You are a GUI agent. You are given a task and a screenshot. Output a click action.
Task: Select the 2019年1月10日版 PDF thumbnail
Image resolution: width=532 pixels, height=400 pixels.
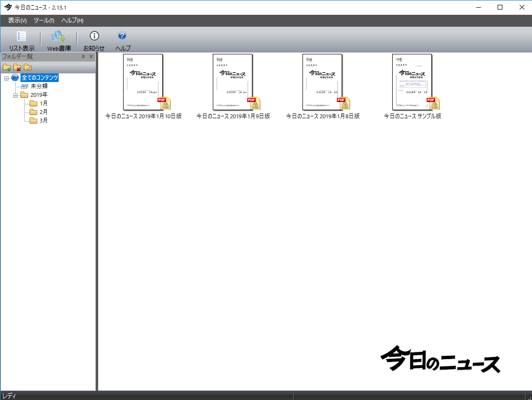click(x=143, y=82)
